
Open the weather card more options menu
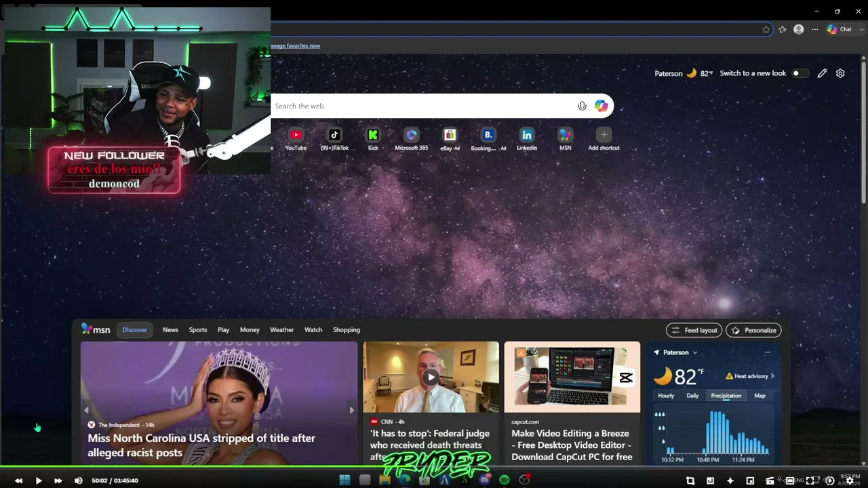click(x=768, y=352)
